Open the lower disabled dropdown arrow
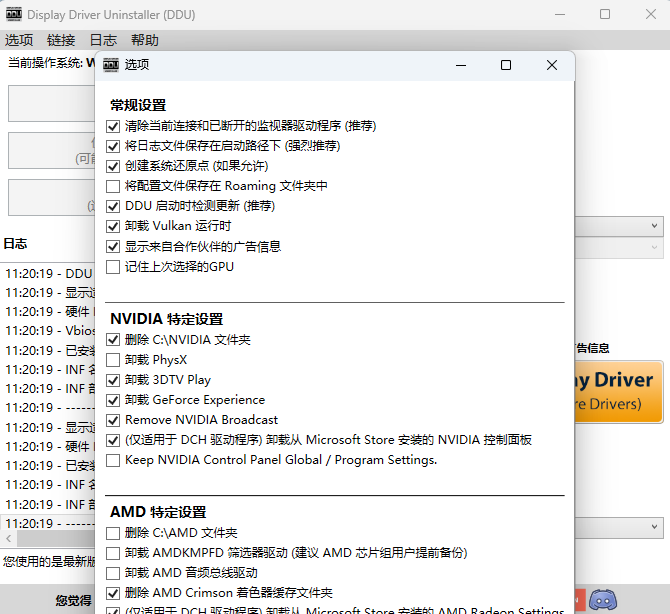The width and height of the screenshot is (670, 614). (x=655, y=247)
